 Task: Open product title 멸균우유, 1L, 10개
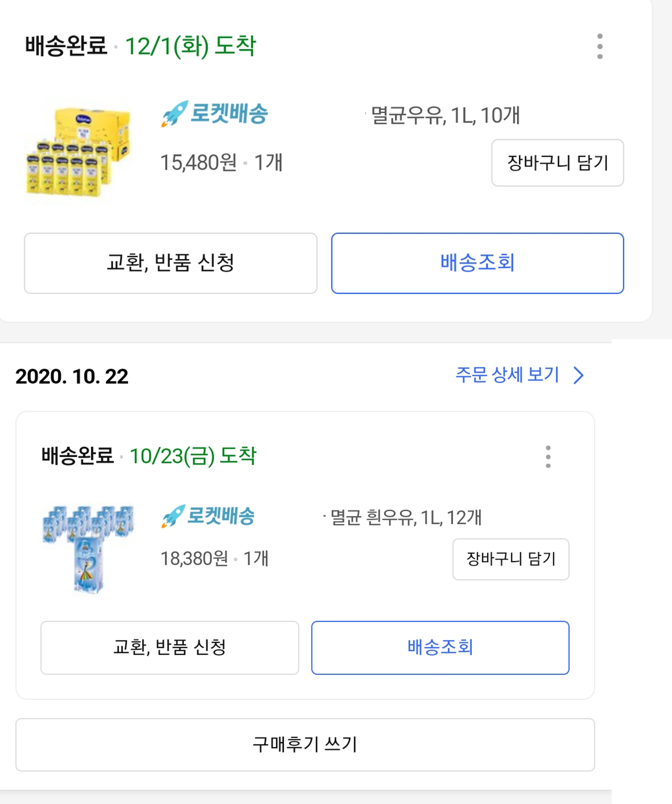(x=445, y=115)
